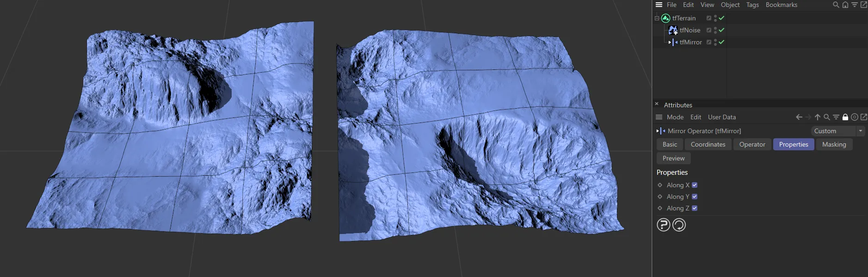Click the home icon in Object Manager
The width and height of the screenshot is (868, 277).
(845, 5)
